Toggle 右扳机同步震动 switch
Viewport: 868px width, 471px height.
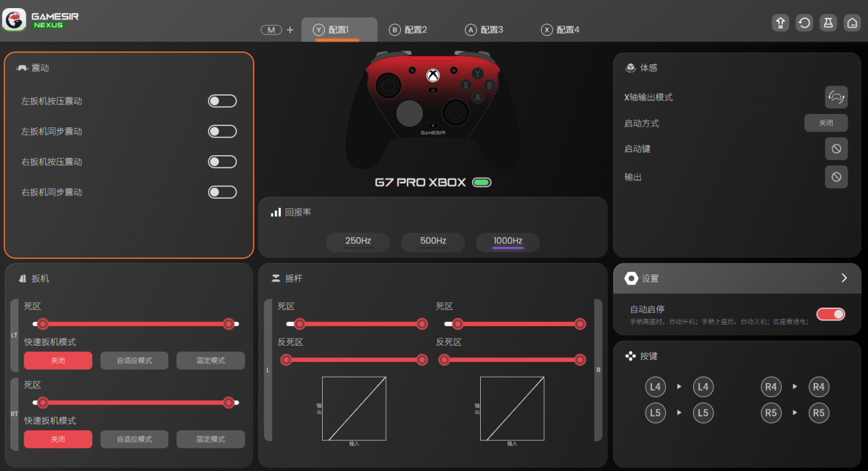point(222,192)
